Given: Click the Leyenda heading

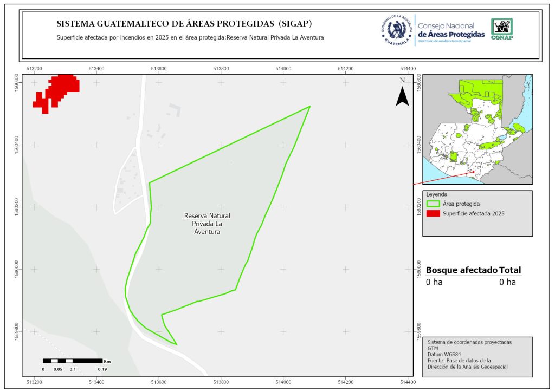Looking at the screenshot, I should (437, 194).
